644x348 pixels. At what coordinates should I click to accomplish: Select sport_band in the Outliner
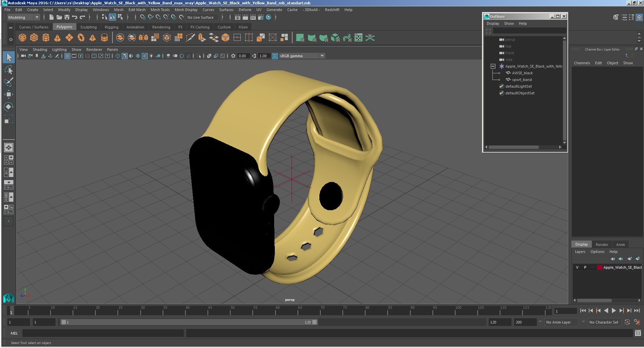[x=522, y=80]
